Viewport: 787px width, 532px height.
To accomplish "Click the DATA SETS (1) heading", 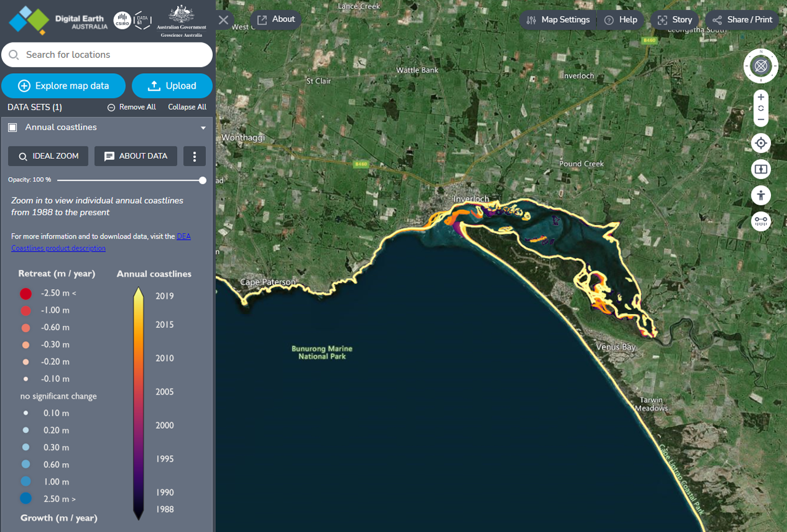I will point(34,107).
